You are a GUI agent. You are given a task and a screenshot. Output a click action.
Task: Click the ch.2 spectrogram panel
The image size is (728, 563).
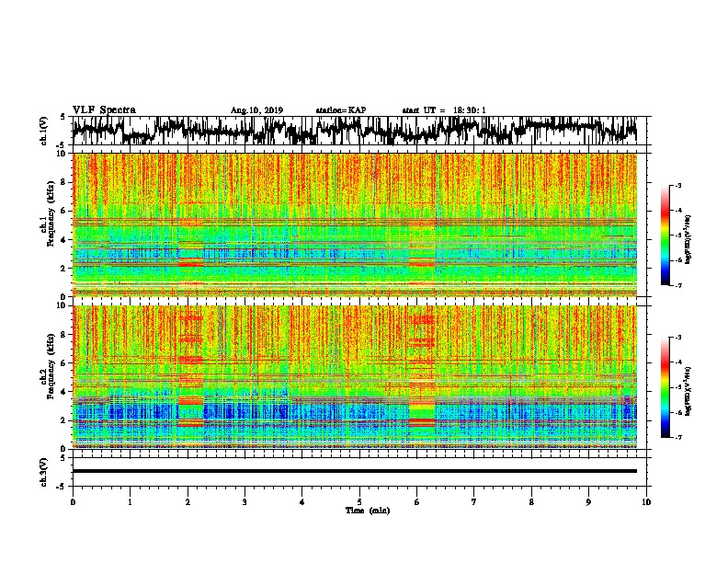355,377
